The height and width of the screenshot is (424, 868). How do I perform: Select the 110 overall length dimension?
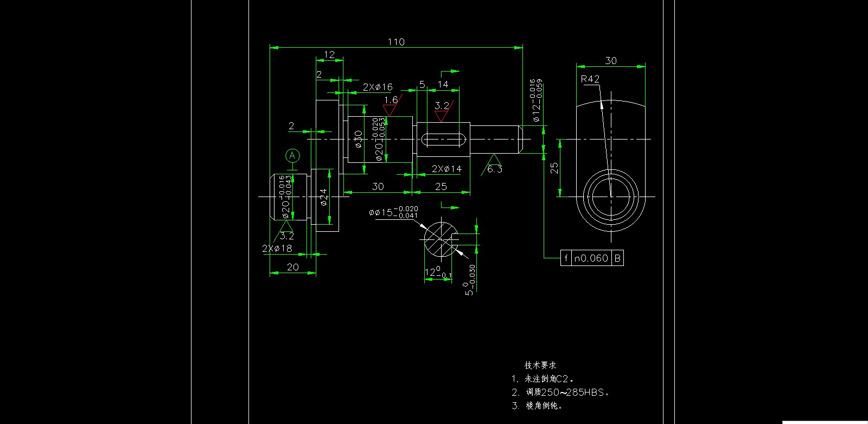click(x=395, y=42)
